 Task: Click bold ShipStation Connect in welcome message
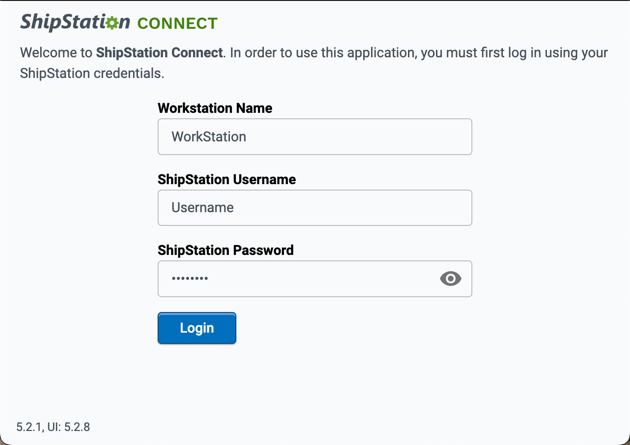(159, 53)
